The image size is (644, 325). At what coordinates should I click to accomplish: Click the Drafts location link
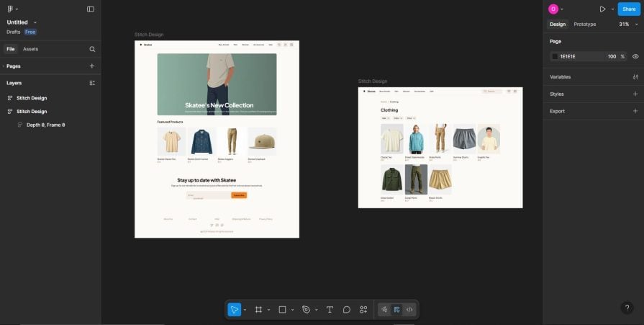pos(13,32)
